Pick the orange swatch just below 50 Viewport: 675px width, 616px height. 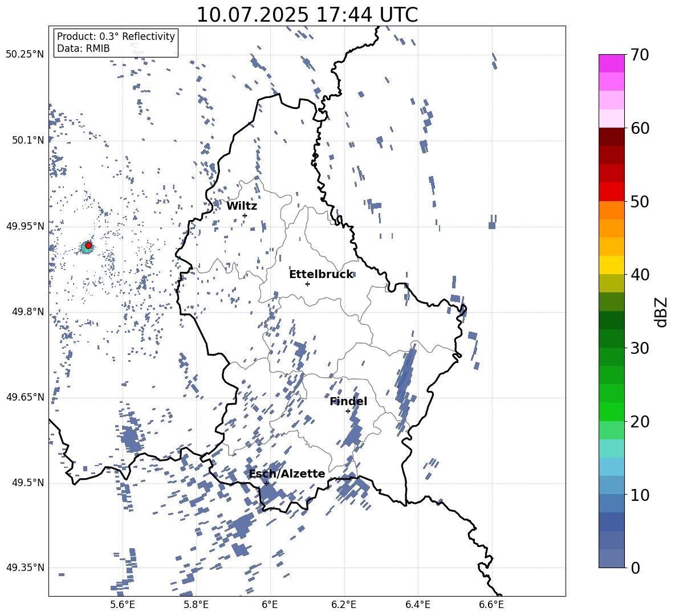pos(611,210)
